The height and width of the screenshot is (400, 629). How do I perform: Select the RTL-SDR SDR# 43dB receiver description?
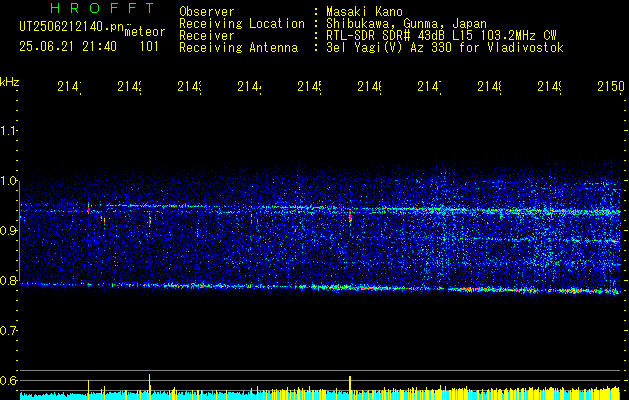click(442, 36)
